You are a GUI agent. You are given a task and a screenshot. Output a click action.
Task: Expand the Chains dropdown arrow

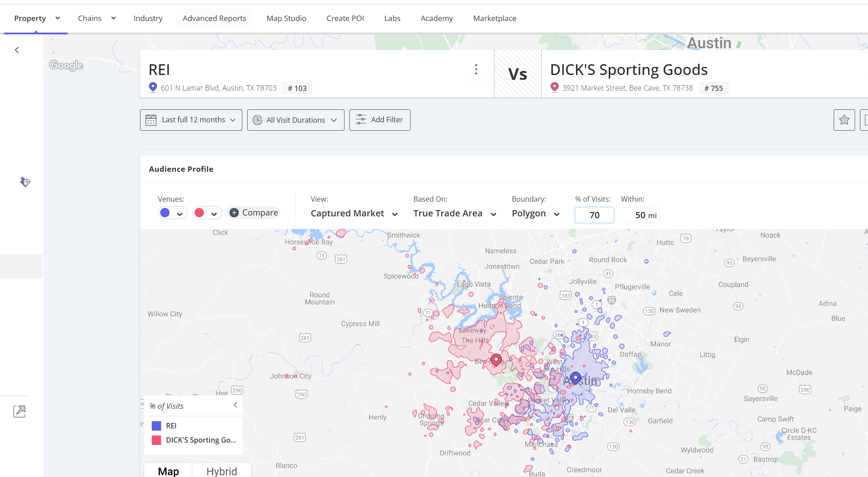coord(113,18)
